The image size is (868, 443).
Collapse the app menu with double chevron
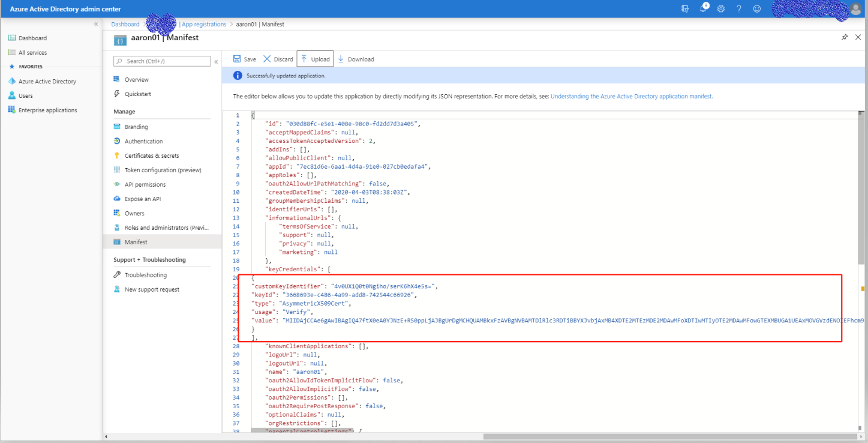(x=216, y=61)
